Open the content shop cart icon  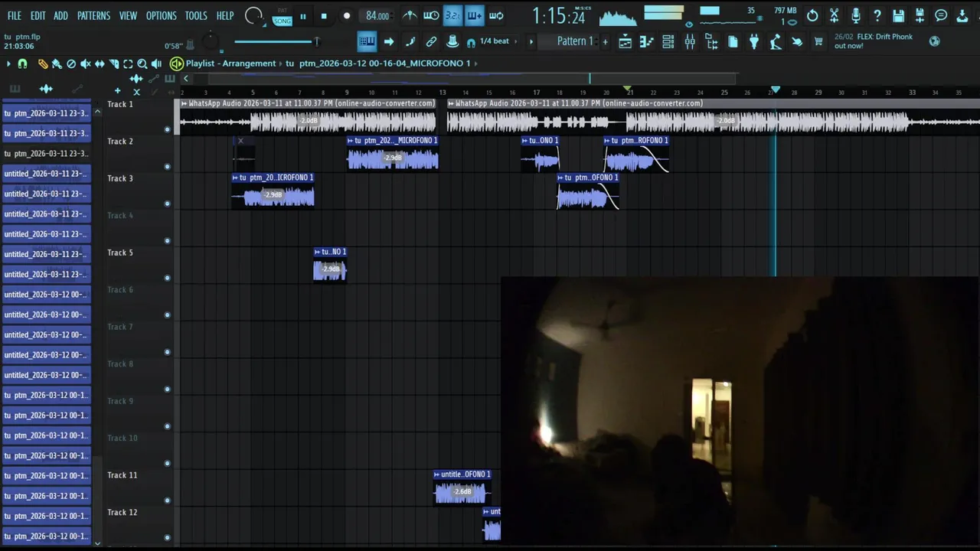click(818, 42)
